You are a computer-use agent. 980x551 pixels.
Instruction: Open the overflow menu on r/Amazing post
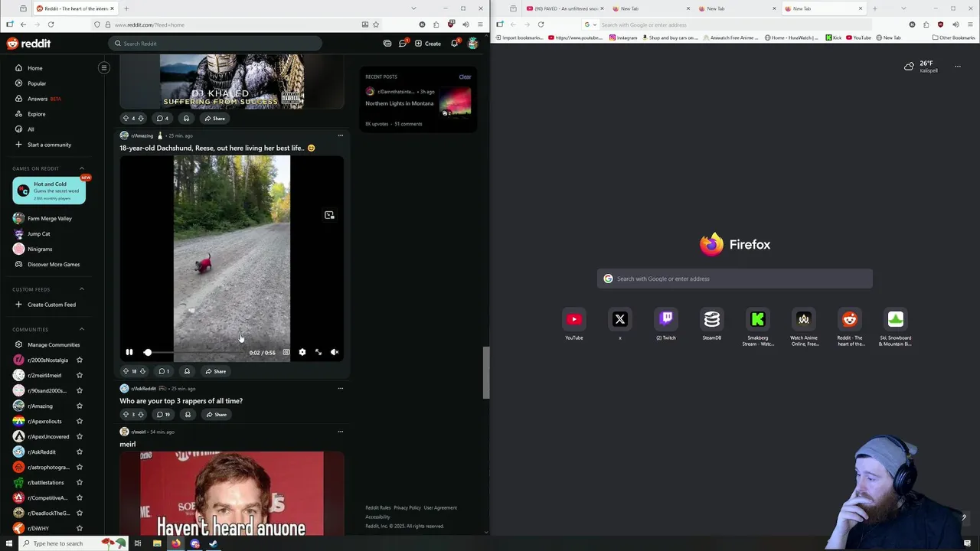coord(341,135)
